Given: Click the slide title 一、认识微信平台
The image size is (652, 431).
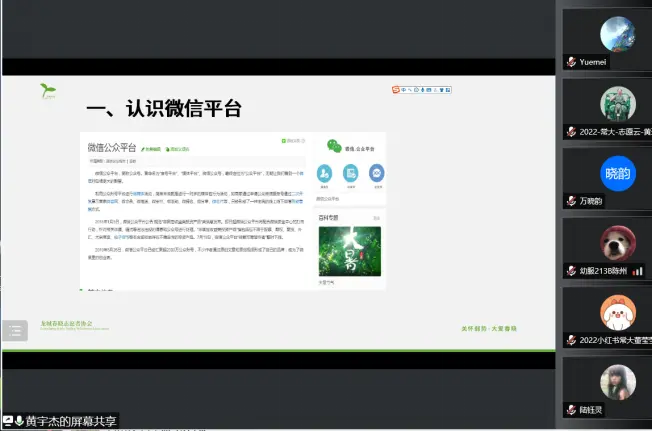Looking at the screenshot, I should tap(164, 108).
